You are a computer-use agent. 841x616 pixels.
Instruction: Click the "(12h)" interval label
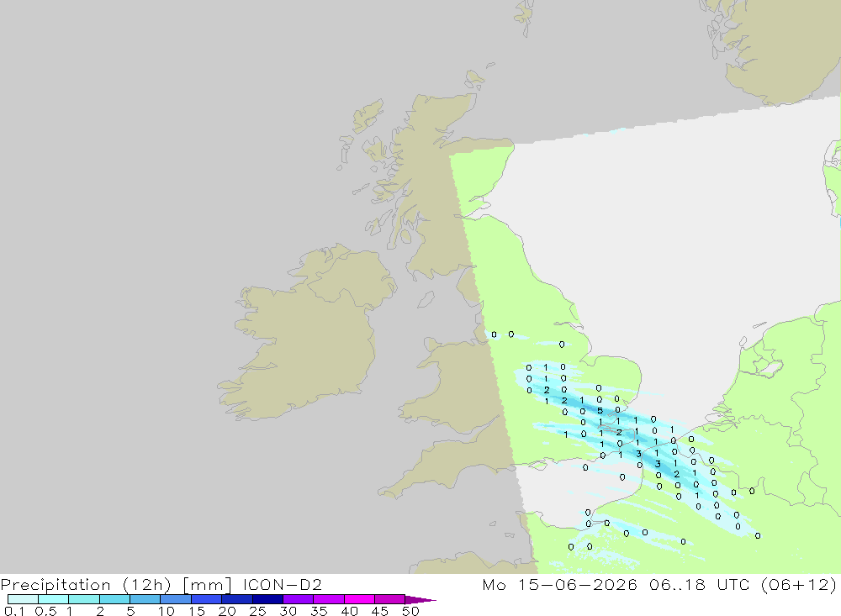(147, 585)
